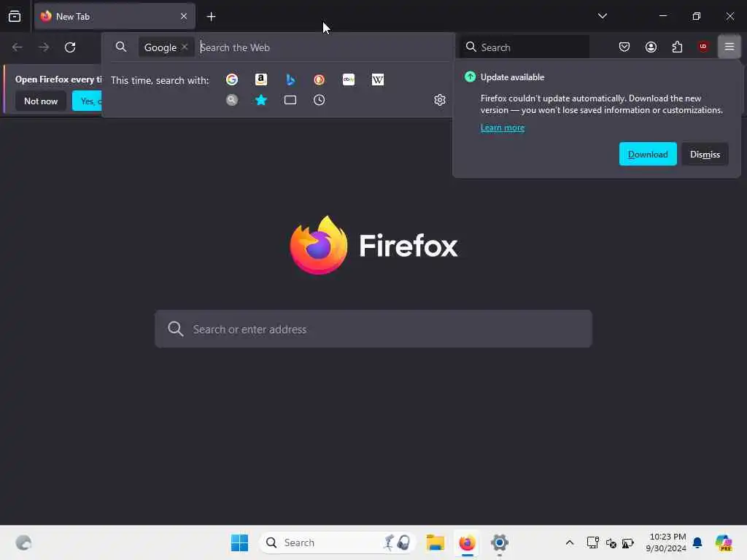
Task: Click Learn more about the update
Action: [x=503, y=128]
